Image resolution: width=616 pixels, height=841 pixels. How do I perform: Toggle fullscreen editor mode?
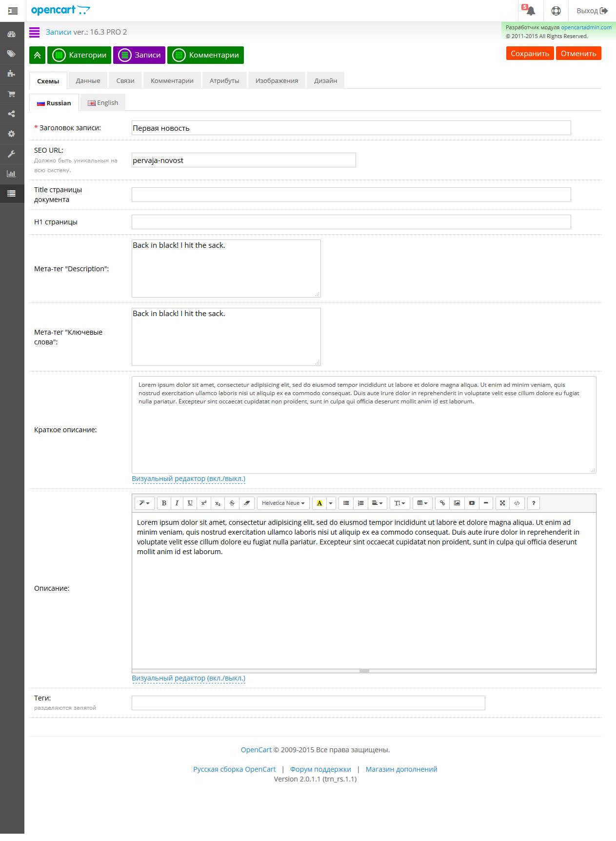(x=502, y=503)
